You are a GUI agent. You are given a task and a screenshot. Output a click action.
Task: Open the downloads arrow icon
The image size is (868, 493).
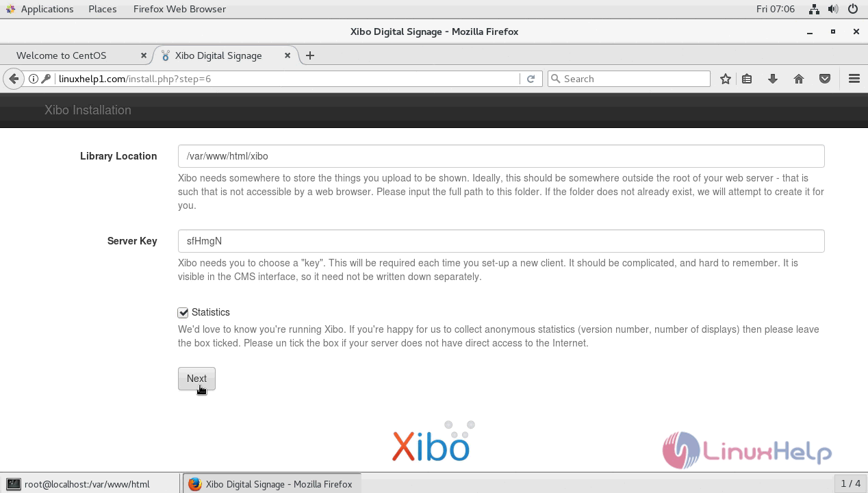[773, 79]
